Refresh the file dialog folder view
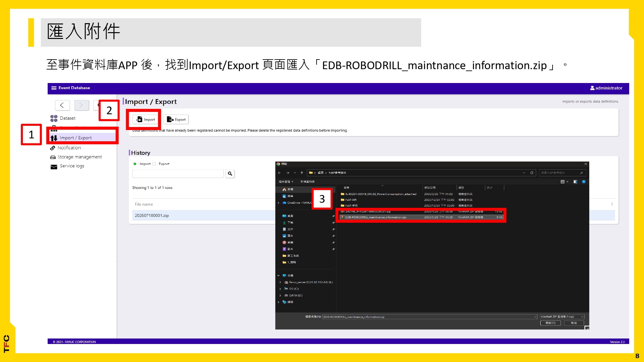The height and width of the screenshot is (362, 644). tap(532, 173)
